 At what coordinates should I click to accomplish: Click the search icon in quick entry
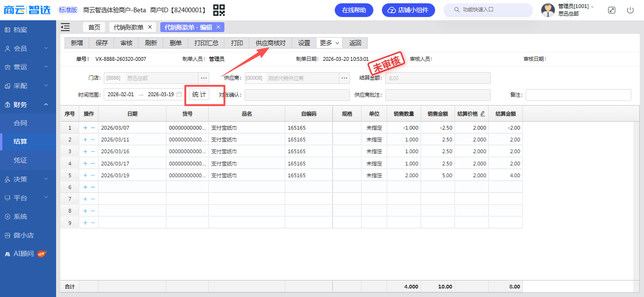(456, 10)
